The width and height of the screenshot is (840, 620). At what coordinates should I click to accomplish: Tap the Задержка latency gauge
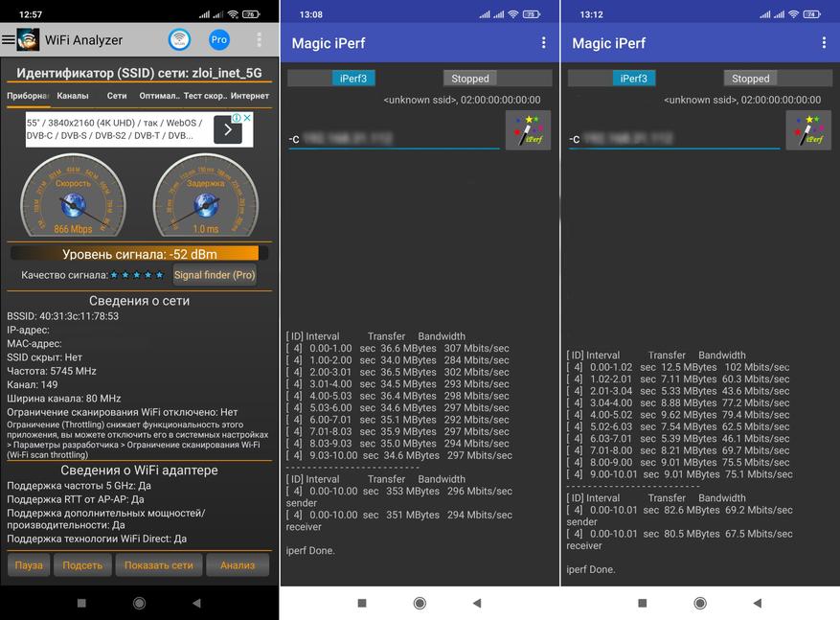coord(206,195)
